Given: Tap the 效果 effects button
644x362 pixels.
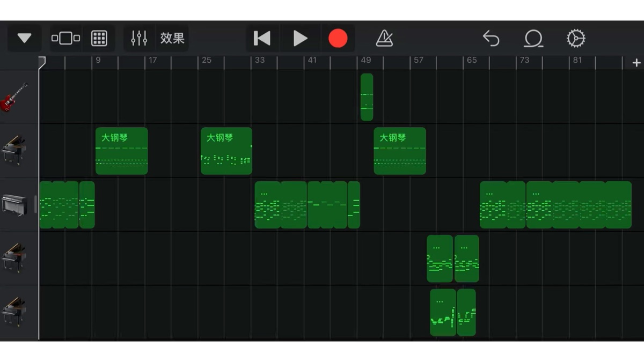Looking at the screenshot, I should (172, 38).
